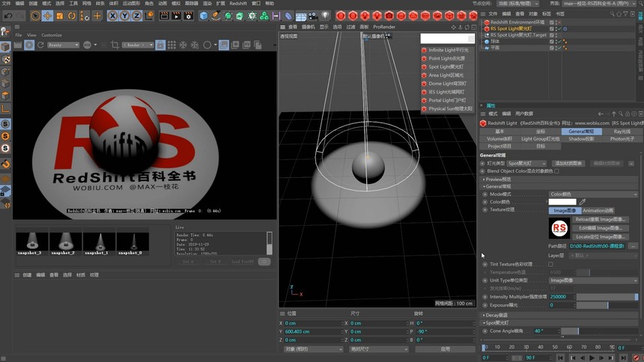Screen dimensions: 644x362
Task: Click the Redshift camera hexagon icon
Action: coord(389,16)
